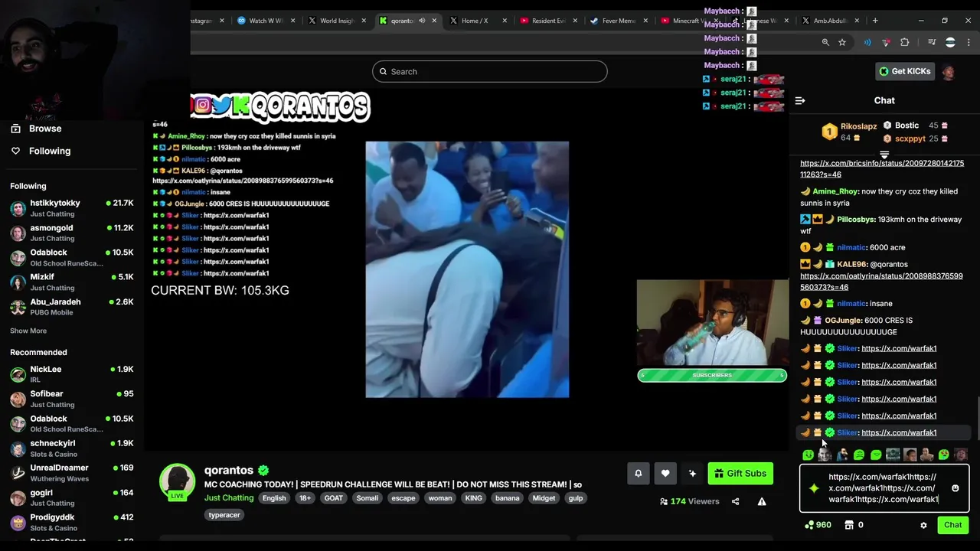Click the chat scrollbar
This screenshot has width=980, height=551.
click(x=977, y=419)
